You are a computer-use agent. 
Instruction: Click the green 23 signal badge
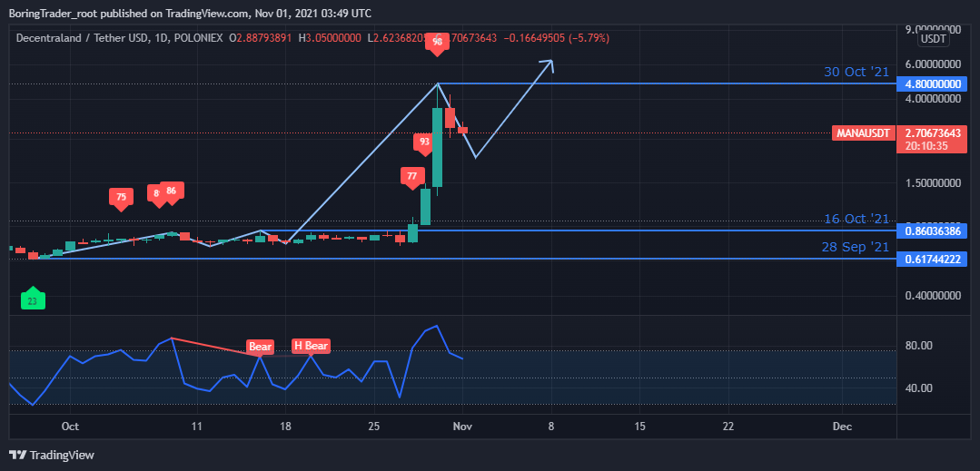pyautogui.click(x=33, y=300)
